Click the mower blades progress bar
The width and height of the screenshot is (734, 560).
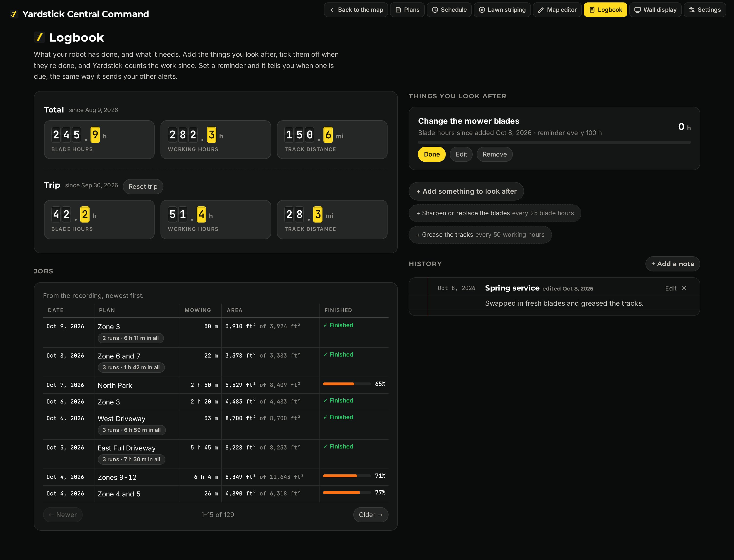[x=554, y=142]
